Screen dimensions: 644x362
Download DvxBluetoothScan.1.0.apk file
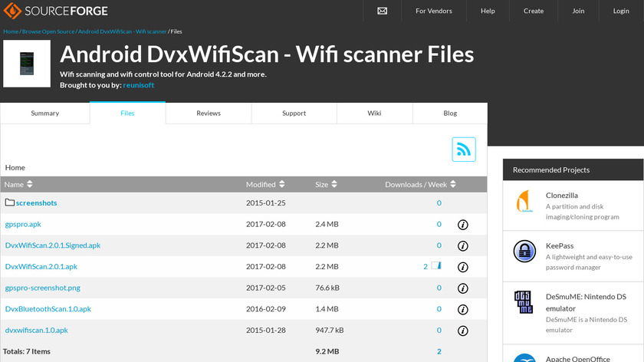point(48,309)
